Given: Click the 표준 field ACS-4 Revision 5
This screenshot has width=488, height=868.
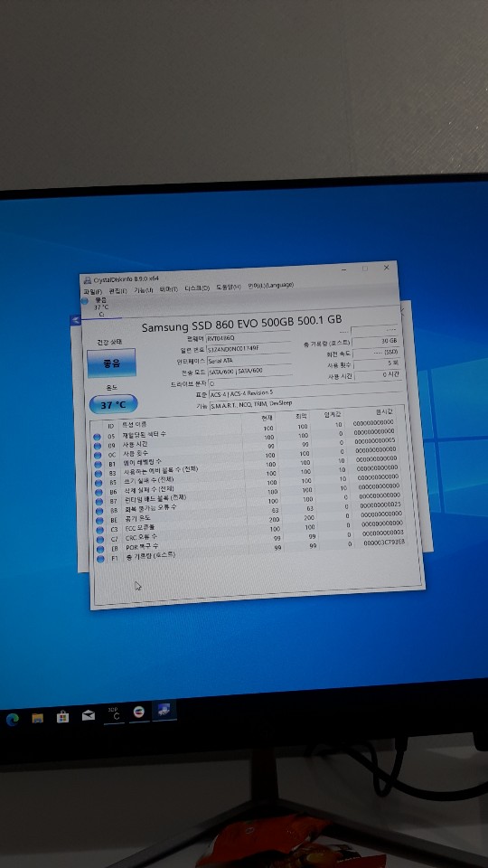Looking at the screenshot, I should click(x=304, y=392).
